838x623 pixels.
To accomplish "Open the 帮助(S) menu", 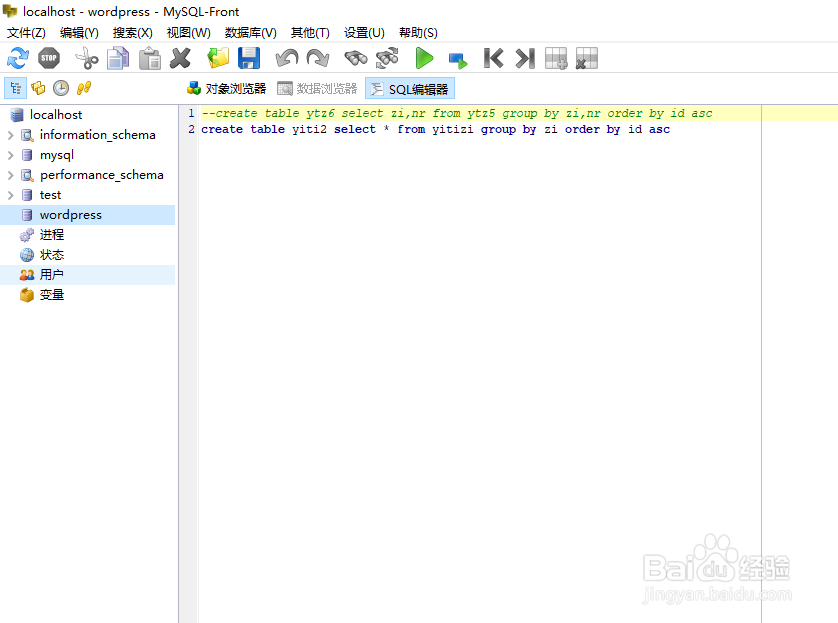I will point(418,33).
